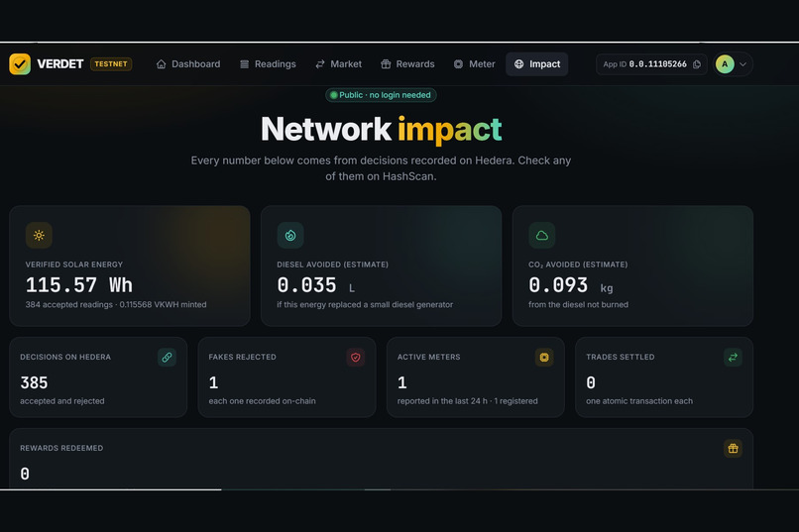Click the link icon on Decisions on Hedera card
Viewport: 799px width, 532px height.
pos(168,358)
